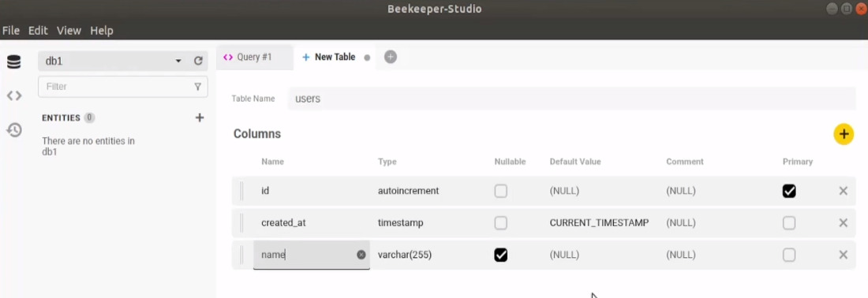This screenshot has height=298, width=868.
Task: Grab the drag handle of id row
Action: (x=242, y=191)
